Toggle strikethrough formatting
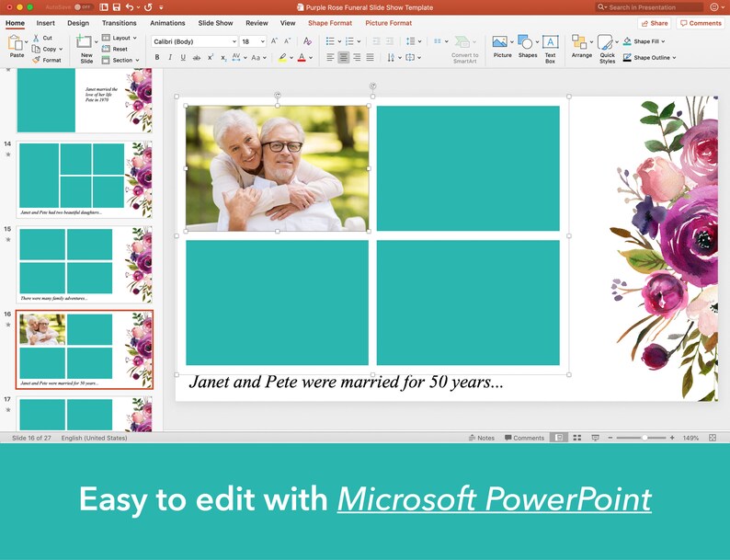This screenshot has height=560, width=730. coord(197,57)
